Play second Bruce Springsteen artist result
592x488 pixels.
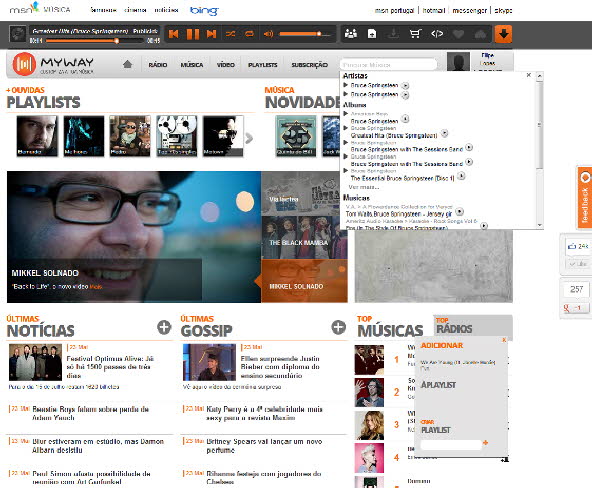click(x=405, y=95)
